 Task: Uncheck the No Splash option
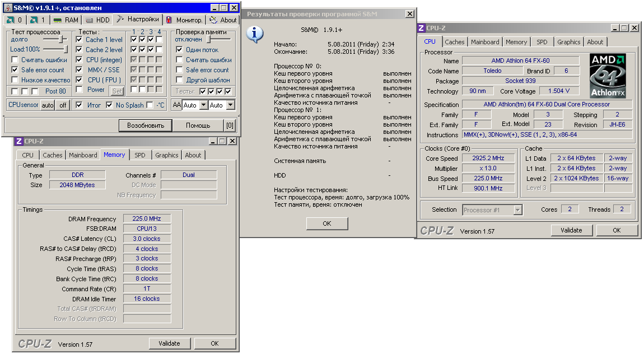pyautogui.click(x=109, y=105)
